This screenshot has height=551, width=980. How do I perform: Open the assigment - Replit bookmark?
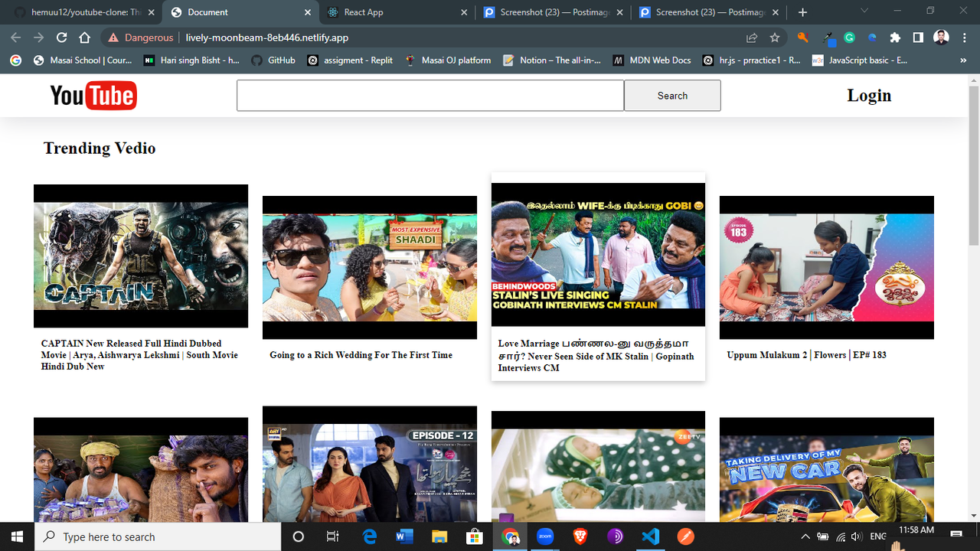point(350,60)
